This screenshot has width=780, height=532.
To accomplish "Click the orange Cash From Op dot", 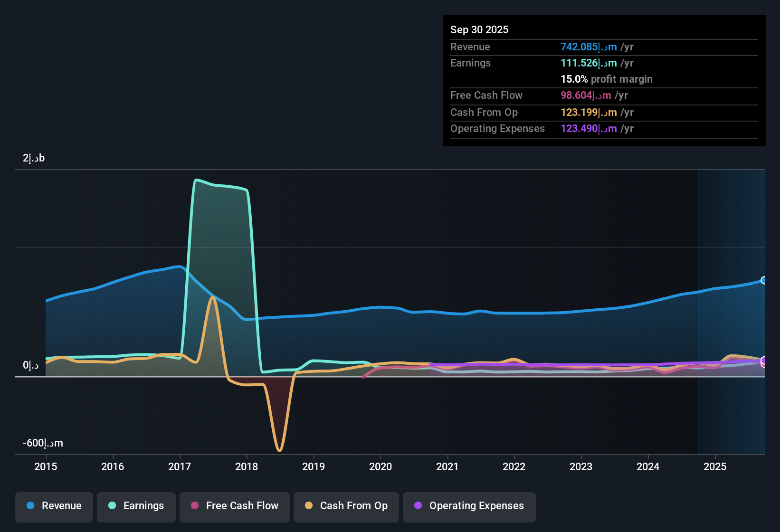I will (x=309, y=505).
